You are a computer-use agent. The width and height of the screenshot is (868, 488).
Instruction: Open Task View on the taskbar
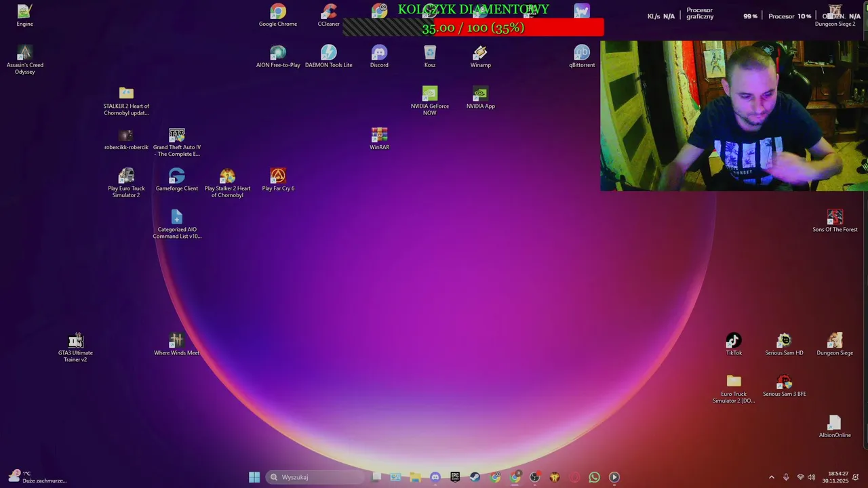[x=376, y=477]
